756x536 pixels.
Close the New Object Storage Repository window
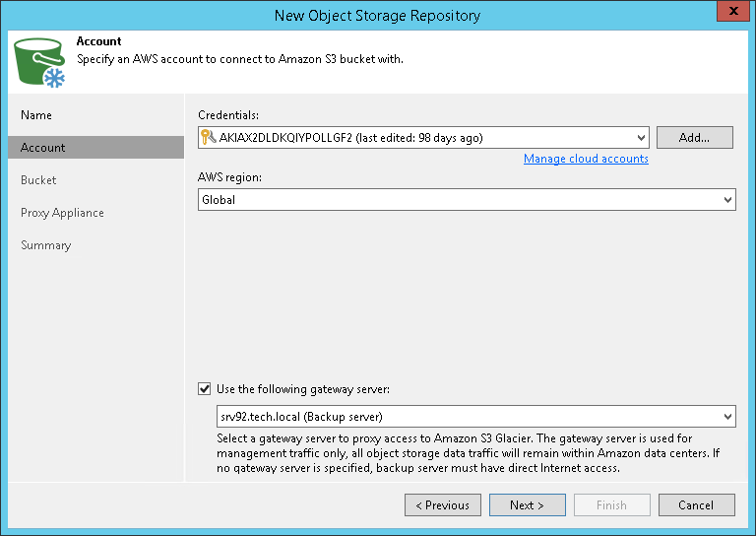[x=728, y=13]
